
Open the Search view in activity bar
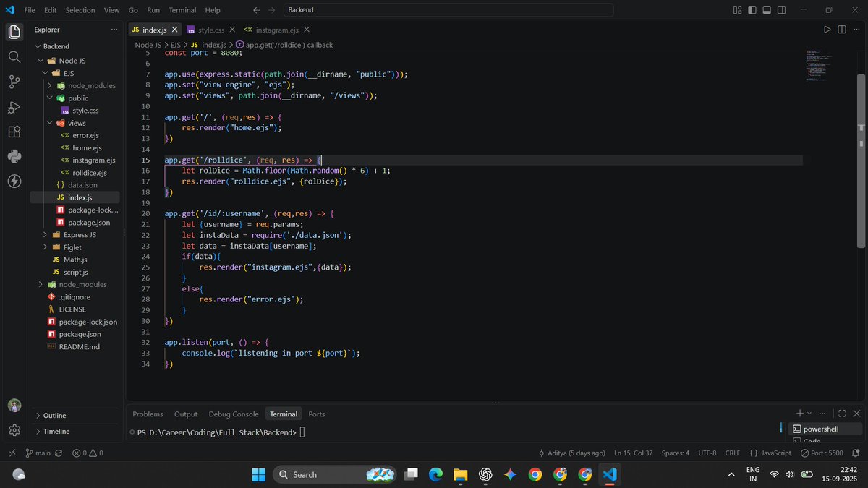point(14,56)
